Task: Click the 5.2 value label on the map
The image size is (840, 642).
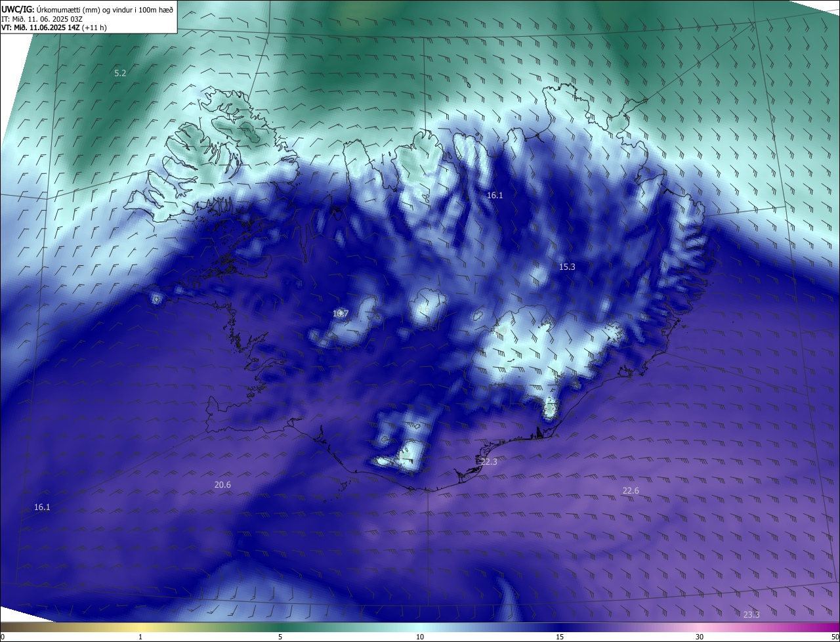Action: pyautogui.click(x=120, y=74)
